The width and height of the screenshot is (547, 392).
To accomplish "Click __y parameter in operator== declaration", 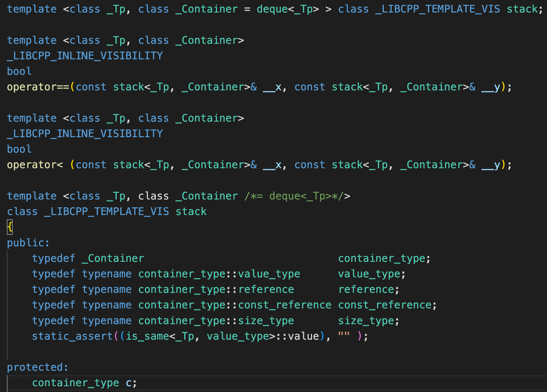I will tap(490, 87).
